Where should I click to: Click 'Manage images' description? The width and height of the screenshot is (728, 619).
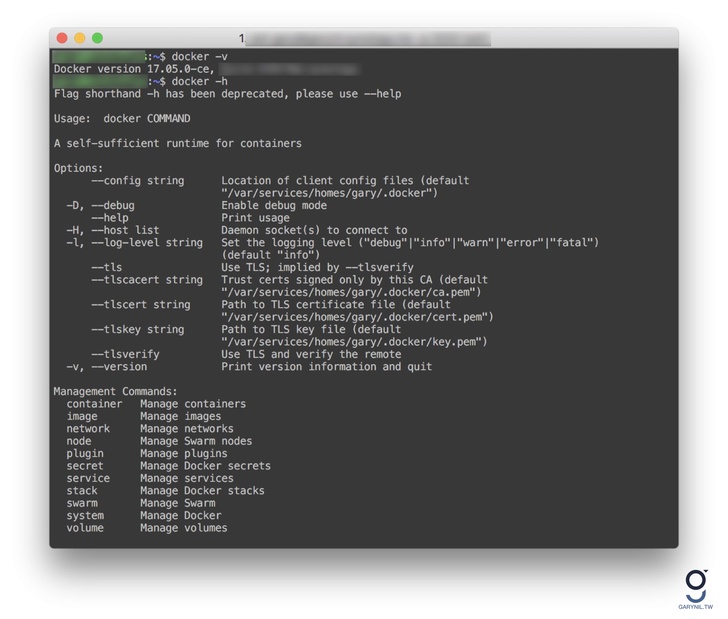pyautogui.click(x=181, y=416)
